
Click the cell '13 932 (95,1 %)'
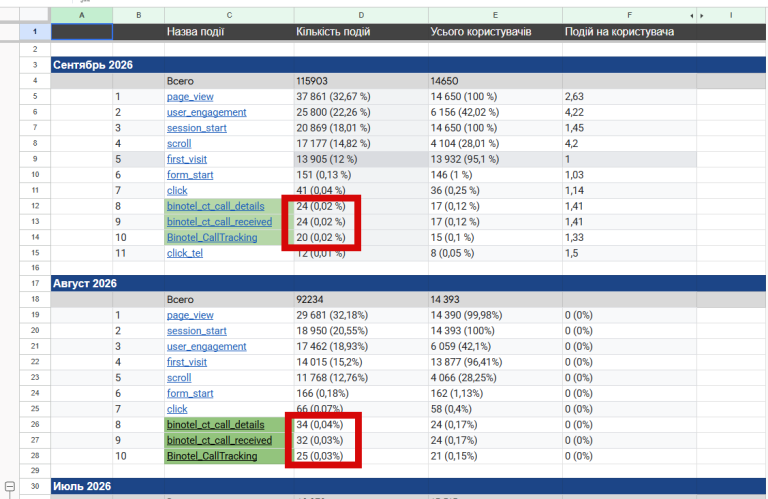[495, 159]
